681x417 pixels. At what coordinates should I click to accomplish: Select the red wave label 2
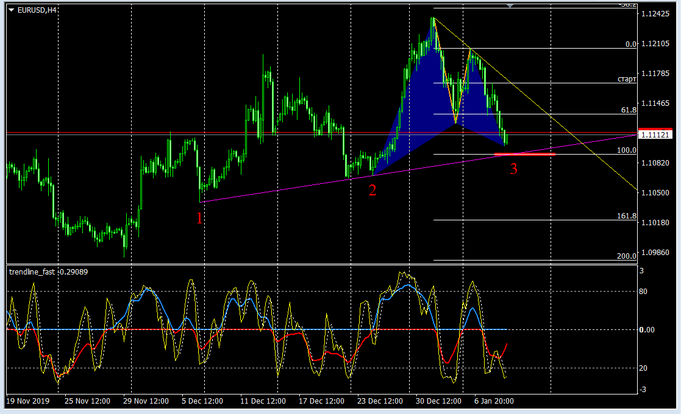coord(372,190)
